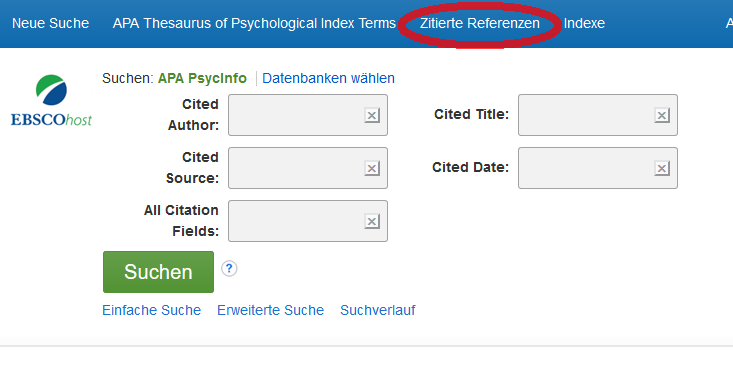This screenshot has width=733, height=384.
Task: Clear the Cited Source field
Action: click(372, 168)
